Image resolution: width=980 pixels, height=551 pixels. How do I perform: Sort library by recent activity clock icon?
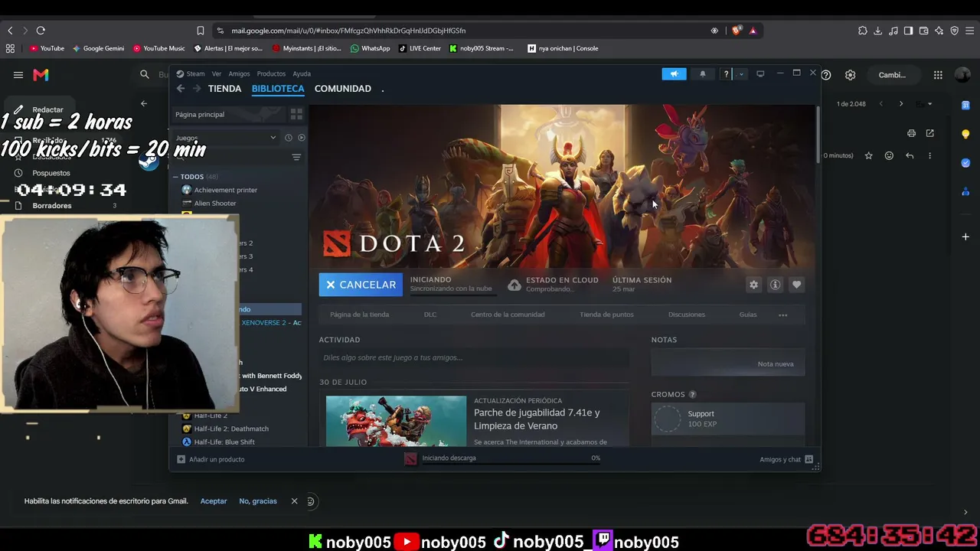coord(289,138)
